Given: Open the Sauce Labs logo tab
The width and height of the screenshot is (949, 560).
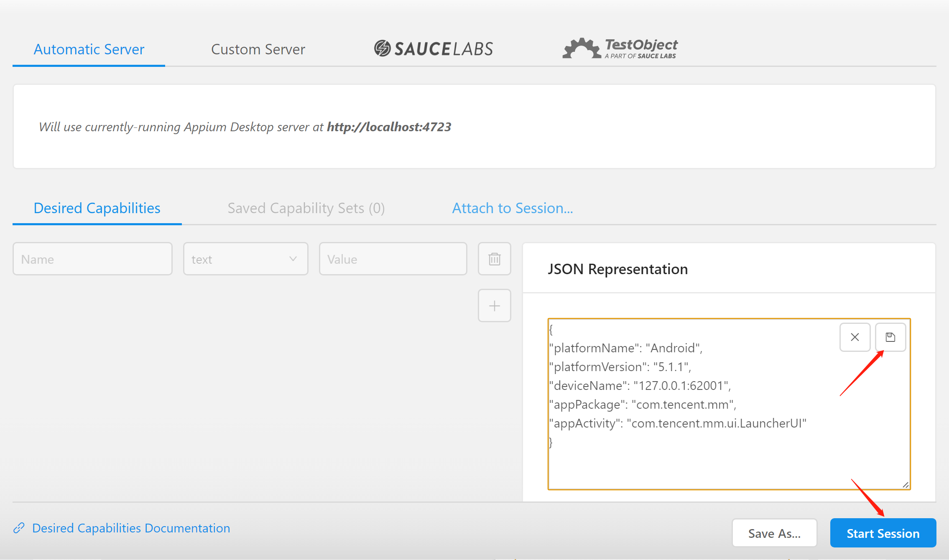Looking at the screenshot, I should [434, 49].
